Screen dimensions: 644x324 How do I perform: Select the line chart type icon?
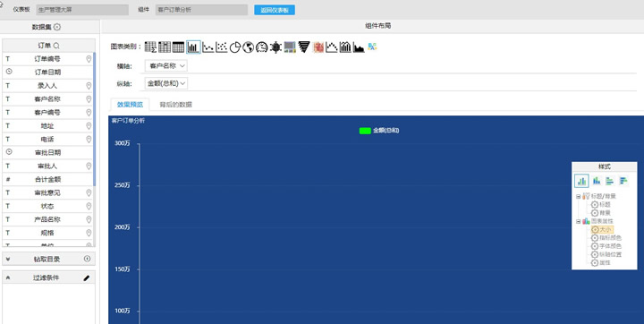pos(208,47)
